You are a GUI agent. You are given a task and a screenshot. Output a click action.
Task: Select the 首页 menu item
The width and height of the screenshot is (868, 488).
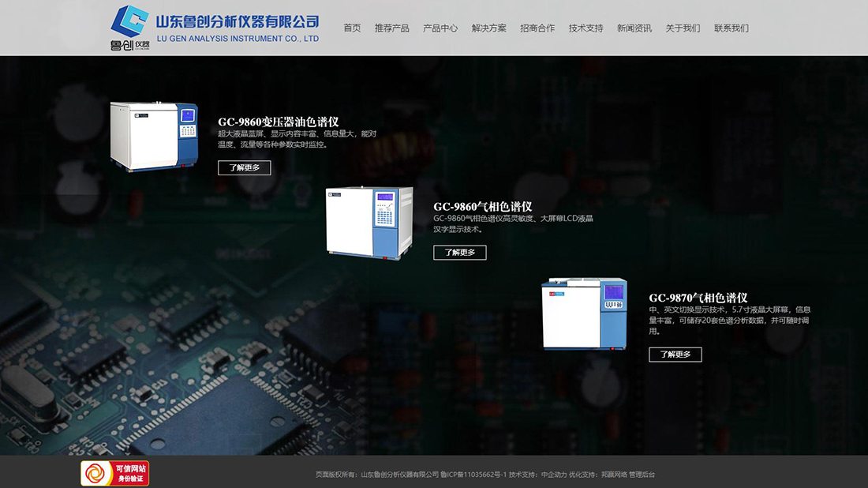[x=351, y=28]
